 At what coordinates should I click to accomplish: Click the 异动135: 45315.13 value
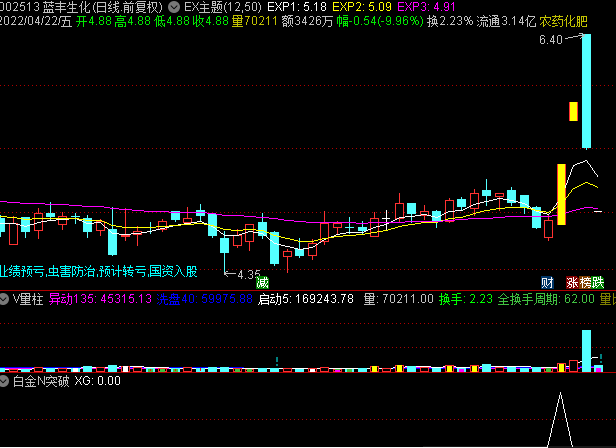tap(100, 299)
